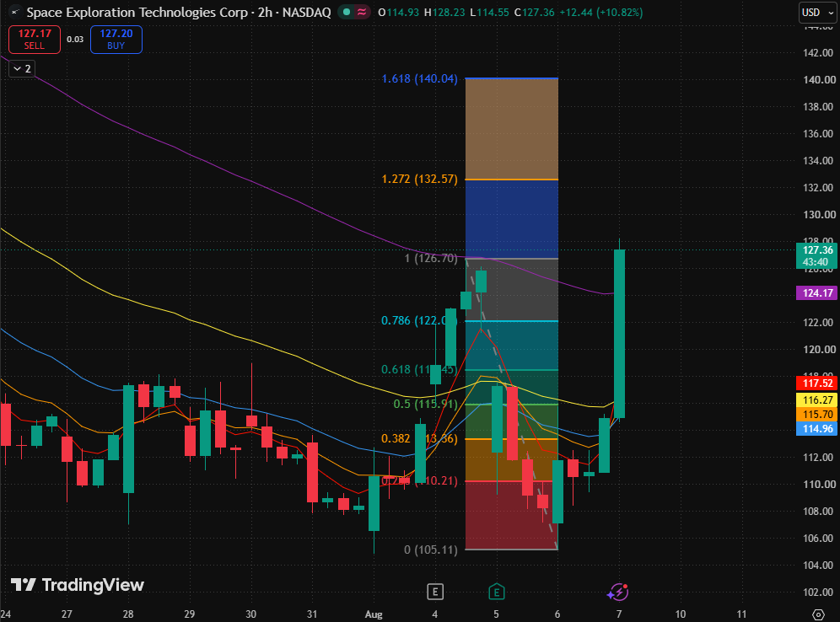Click the +12.44 (+10.82%) change value
Screen dimensions: 840x622
tap(600, 12)
